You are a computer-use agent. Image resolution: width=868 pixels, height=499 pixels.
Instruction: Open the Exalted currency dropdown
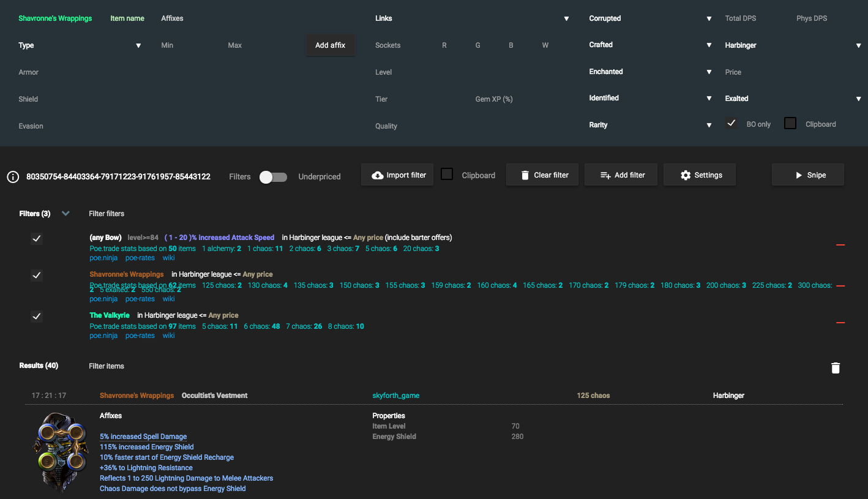(x=793, y=99)
